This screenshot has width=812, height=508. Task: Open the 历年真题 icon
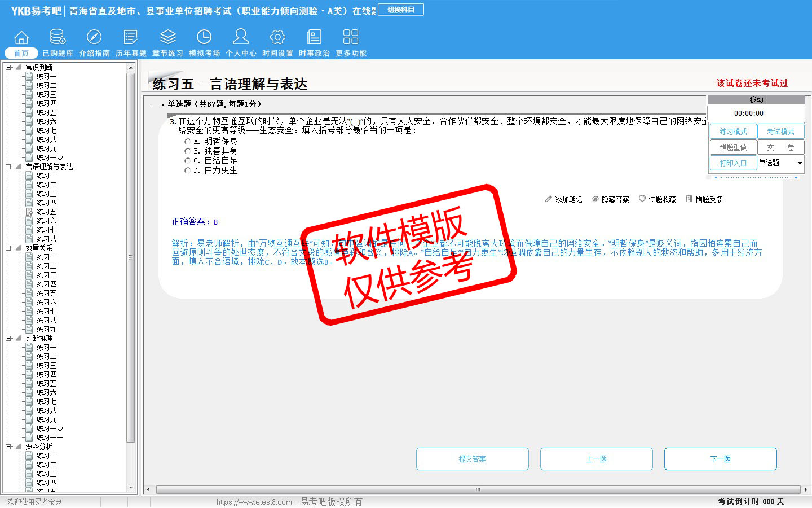tap(131, 38)
